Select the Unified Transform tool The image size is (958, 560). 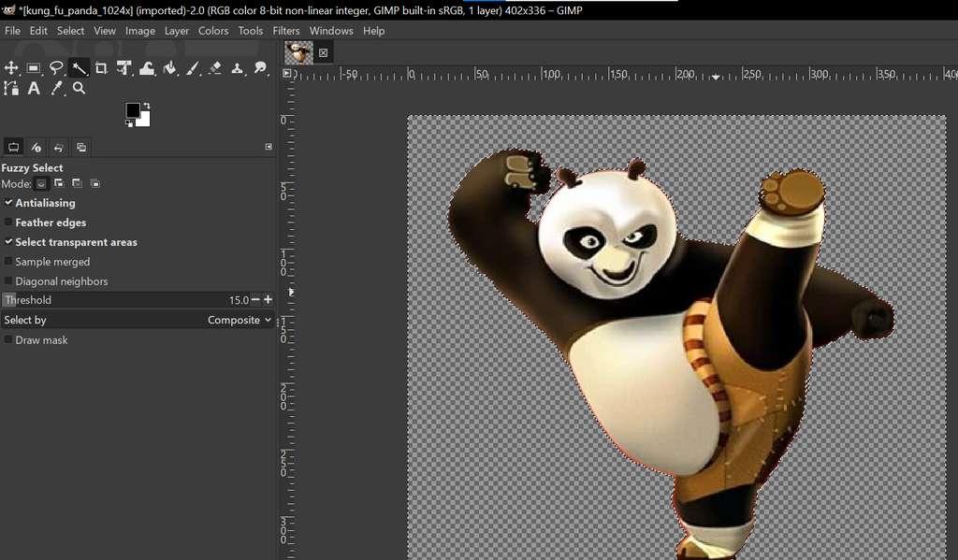tap(124, 68)
